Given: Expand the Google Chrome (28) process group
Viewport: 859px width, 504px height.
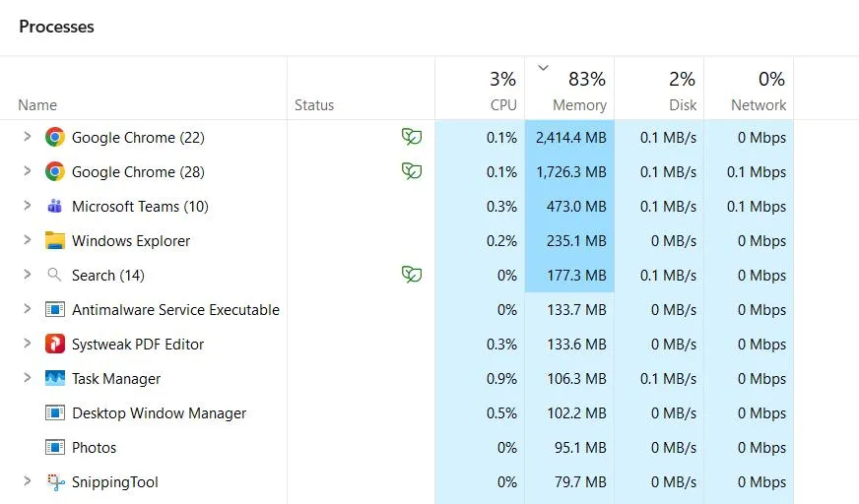Looking at the screenshot, I should pyautogui.click(x=27, y=170).
